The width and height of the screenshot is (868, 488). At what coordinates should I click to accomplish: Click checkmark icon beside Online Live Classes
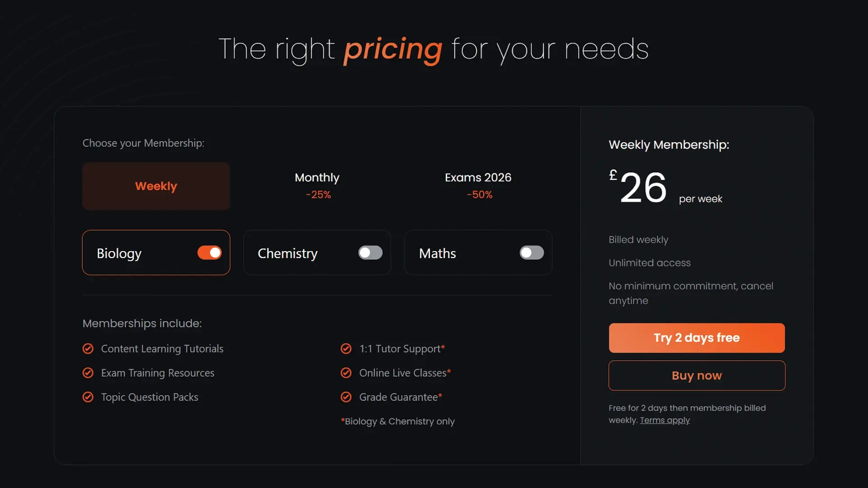pos(346,373)
